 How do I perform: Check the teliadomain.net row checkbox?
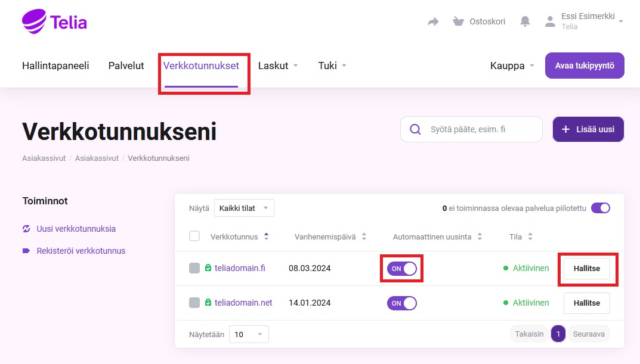coord(194,303)
